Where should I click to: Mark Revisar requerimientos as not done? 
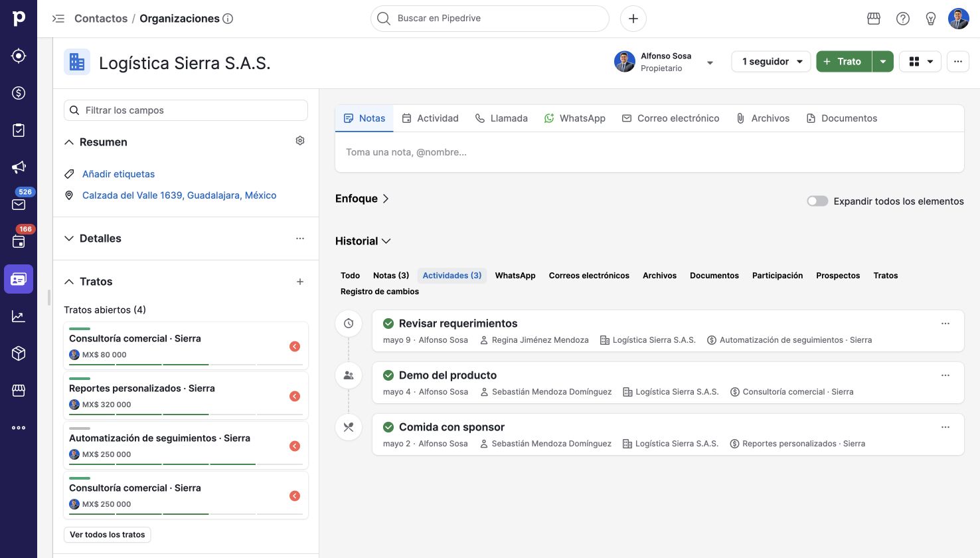(388, 324)
